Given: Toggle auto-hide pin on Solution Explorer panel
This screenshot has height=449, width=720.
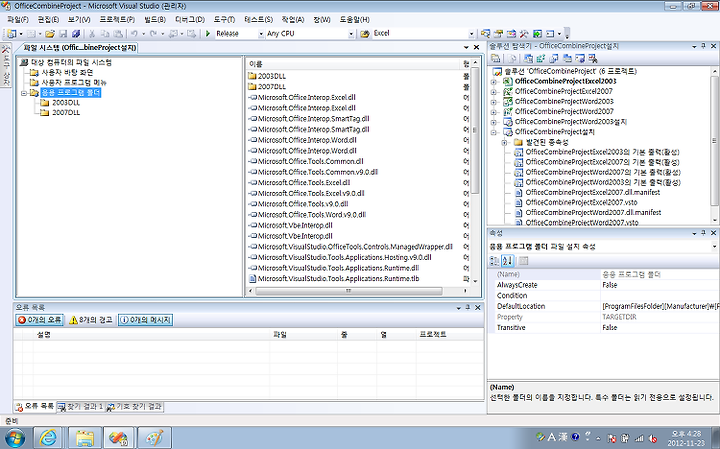Looking at the screenshot, I should pyautogui.click(x=703, y=46).
